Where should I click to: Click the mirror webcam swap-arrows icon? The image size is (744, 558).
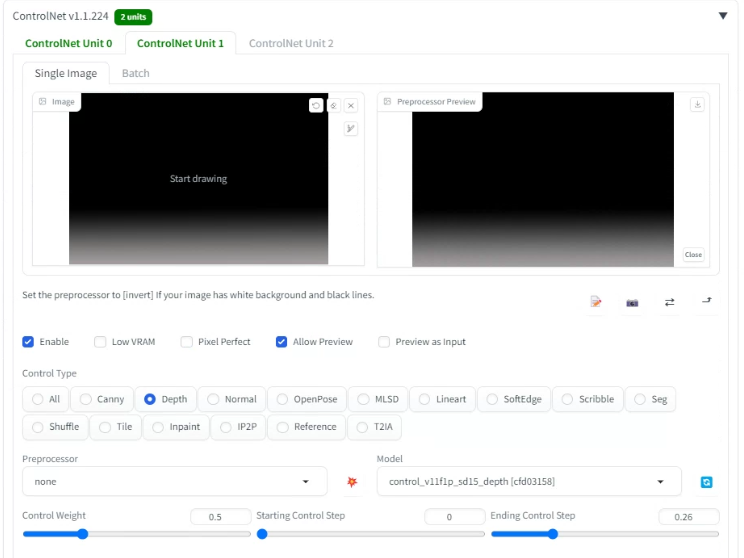tap(670, 302)
